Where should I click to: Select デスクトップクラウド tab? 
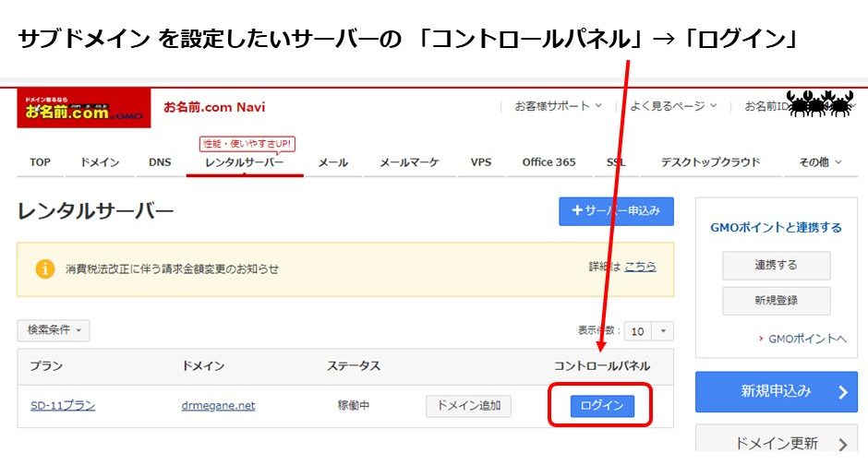point(710,162)
